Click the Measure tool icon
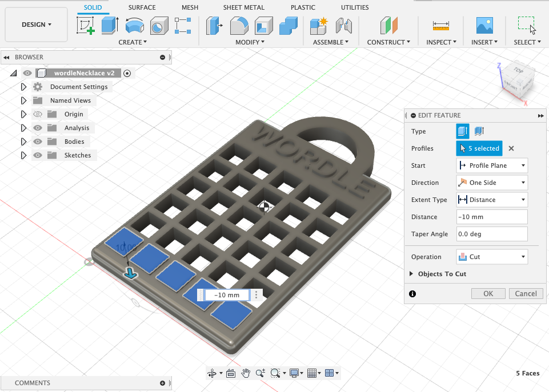Viewport: 549px width, 392px height. tap(441, 26)
